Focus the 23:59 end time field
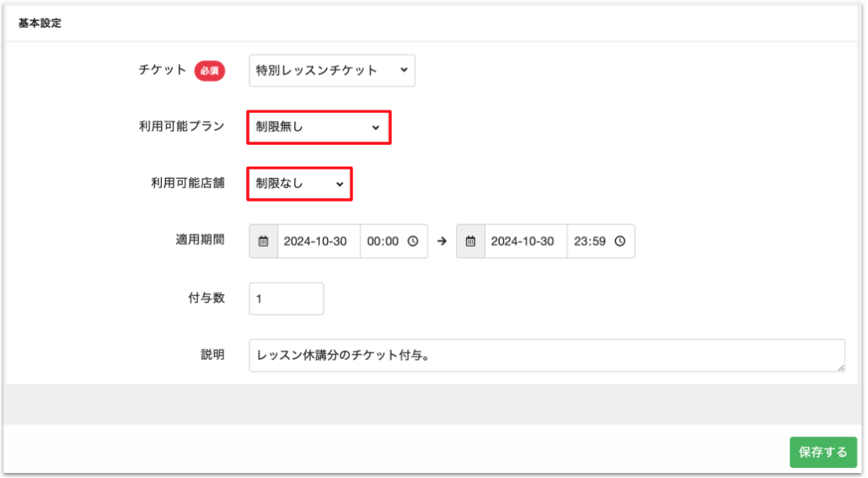868x478 pixels. (590, 241)
